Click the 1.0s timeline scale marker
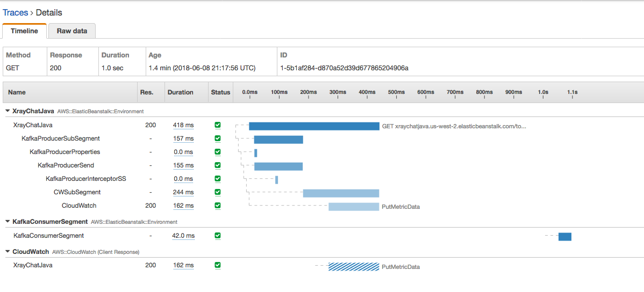Viewport: 644px width, 292px height. coord(543,92)
